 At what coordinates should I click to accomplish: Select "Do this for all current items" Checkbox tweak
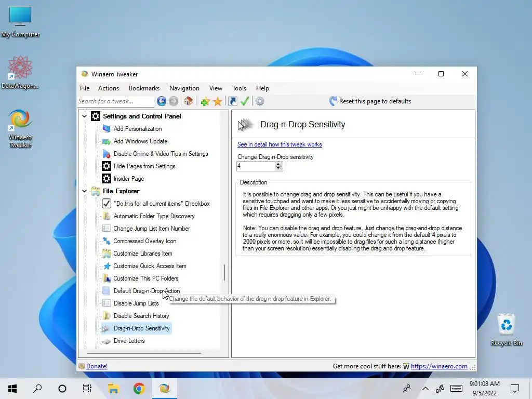162,204
